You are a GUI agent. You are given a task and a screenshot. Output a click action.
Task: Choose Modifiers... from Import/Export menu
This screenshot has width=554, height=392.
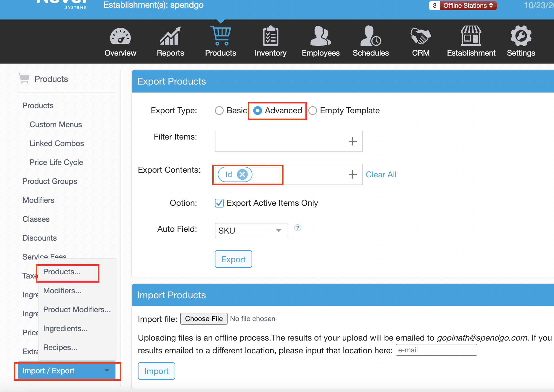pyautogui.click(x=62, y=291)
